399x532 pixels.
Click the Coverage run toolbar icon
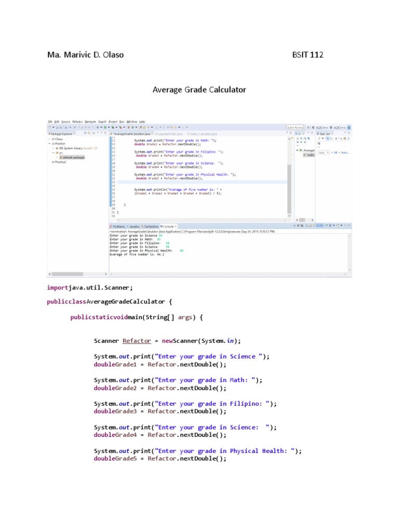(x=113, y=127)
